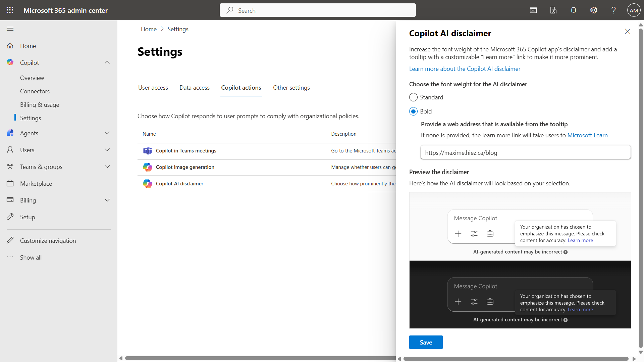
Task: Collapse the Copilot navigation section
Action: click(x=107, y=62)
